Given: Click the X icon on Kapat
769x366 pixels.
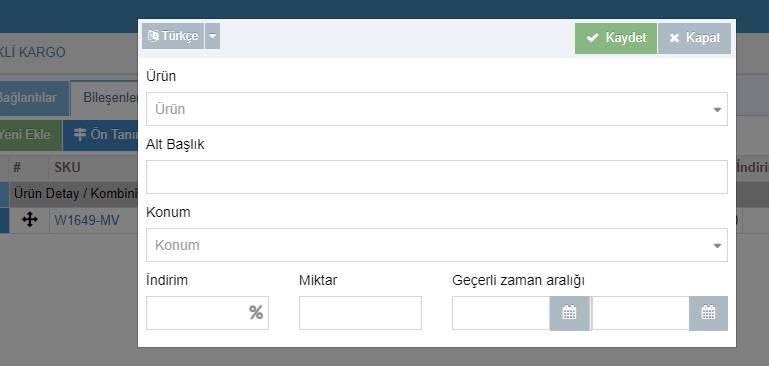Looking at the screenshot, I should (674, 38).
